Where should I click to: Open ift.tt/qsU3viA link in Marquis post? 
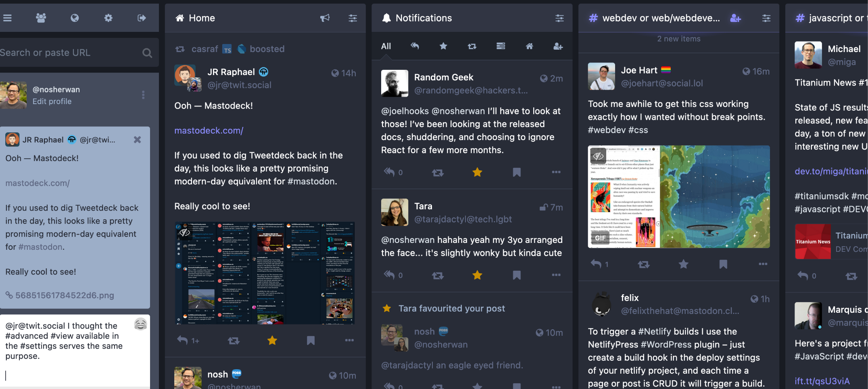pos(822,381)
